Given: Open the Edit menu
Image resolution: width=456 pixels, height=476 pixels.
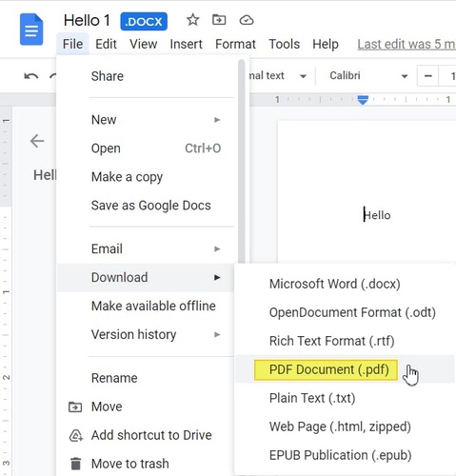Looking at the screenshot, I should 106,44.
